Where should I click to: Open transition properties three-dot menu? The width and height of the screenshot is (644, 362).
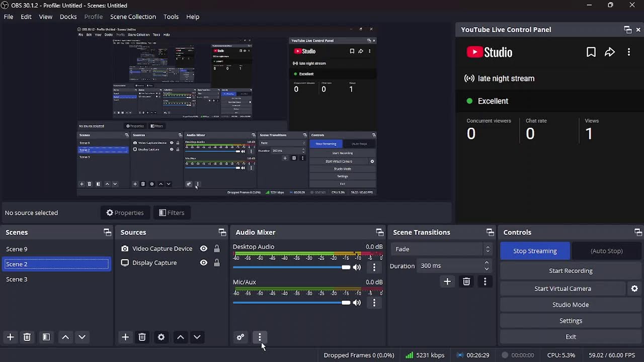click(485, 282)
